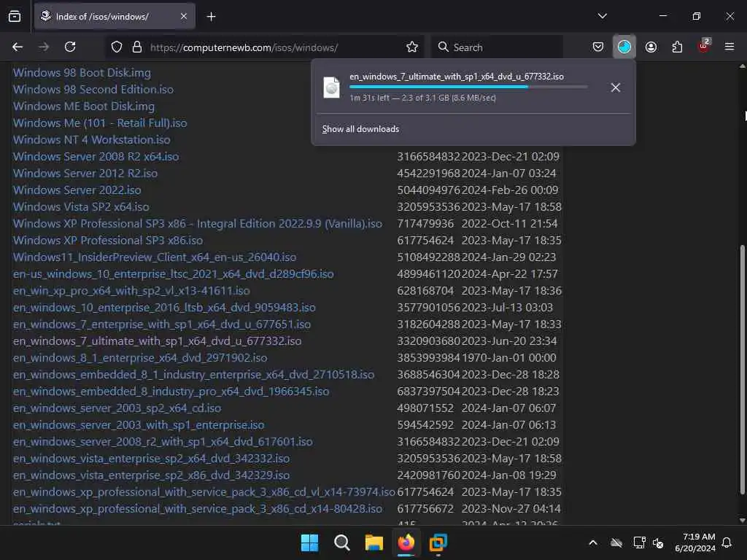Open network display tray icon
747x560 pixels.
click(x=639, y=542)
